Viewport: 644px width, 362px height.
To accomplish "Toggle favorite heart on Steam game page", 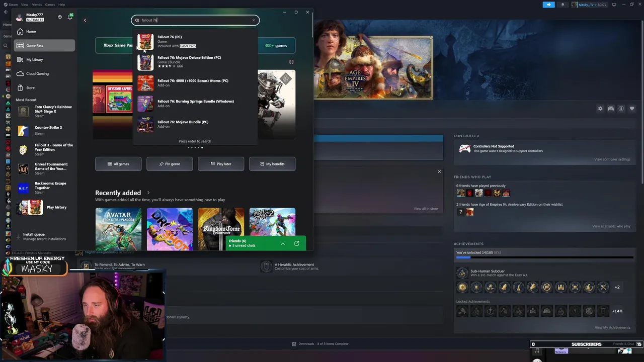I will coord(632,109).
